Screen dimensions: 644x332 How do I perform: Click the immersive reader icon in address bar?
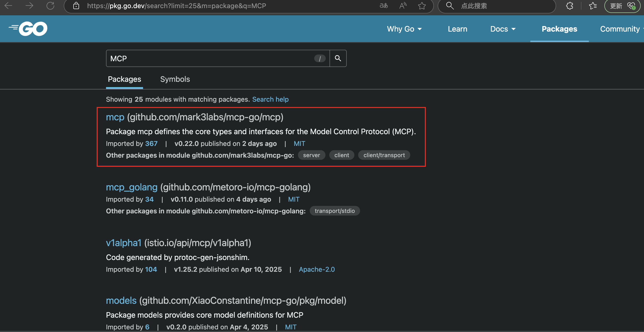tap(384, 6)
